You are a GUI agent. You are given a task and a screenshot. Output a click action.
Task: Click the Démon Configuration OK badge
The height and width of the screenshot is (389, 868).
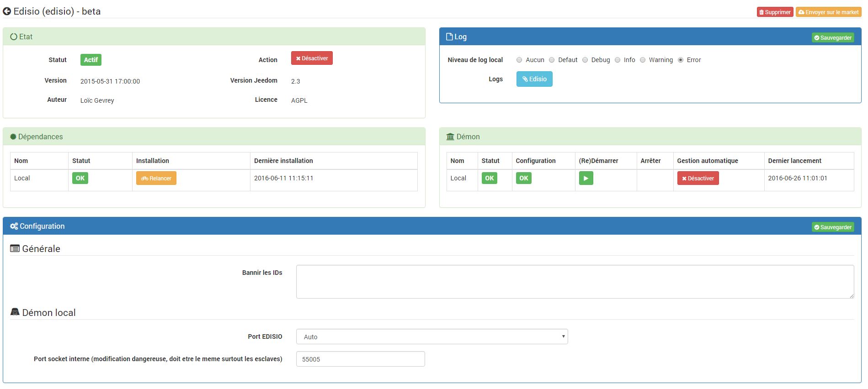click(524, 178)
